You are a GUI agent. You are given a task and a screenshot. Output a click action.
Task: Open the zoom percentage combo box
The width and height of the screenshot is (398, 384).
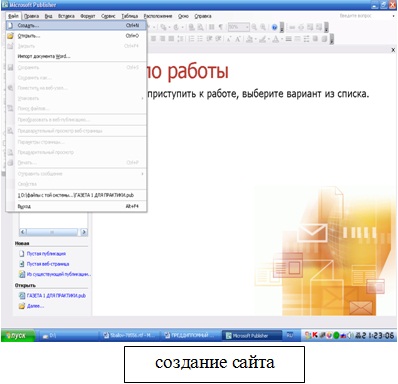[x=239, y=27]
